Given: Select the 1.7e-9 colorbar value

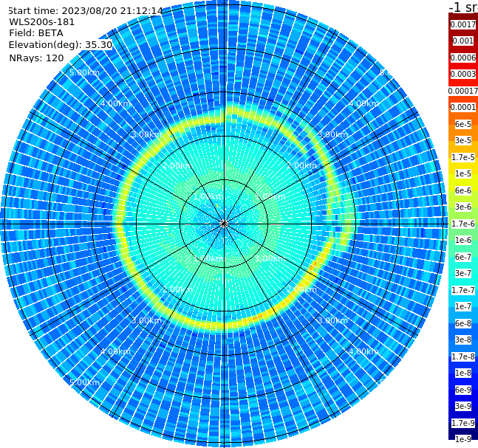Looking at the screenshot, I should pyautogui.click(x=463, y=423).
